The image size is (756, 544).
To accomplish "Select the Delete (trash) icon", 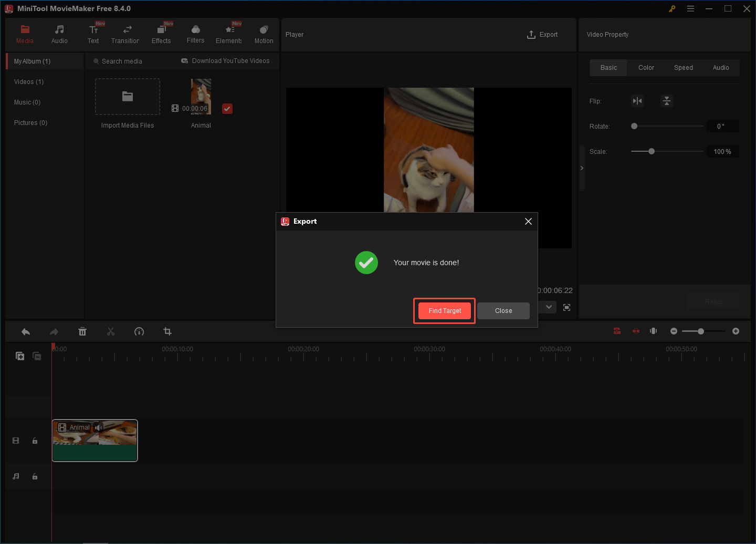I will [82, 331].
